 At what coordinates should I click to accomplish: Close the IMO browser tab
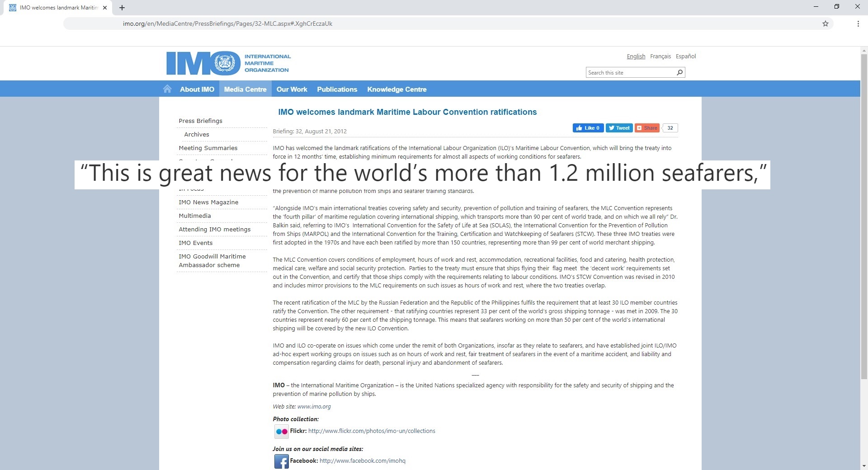pyautogui.click(x=105, y=8)
